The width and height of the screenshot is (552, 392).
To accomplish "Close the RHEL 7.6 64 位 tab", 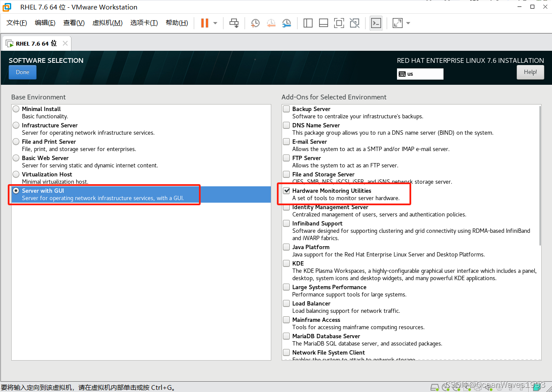I will [x=65, y=43].
